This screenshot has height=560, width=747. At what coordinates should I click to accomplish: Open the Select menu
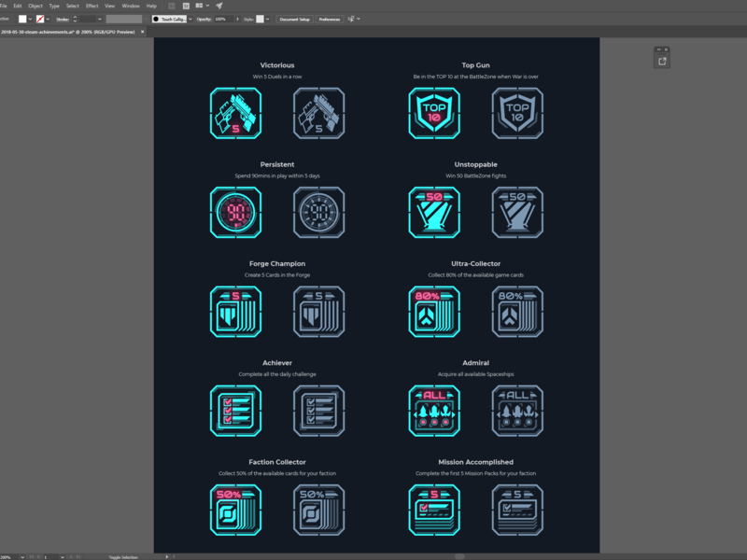[x=73, y=6]
